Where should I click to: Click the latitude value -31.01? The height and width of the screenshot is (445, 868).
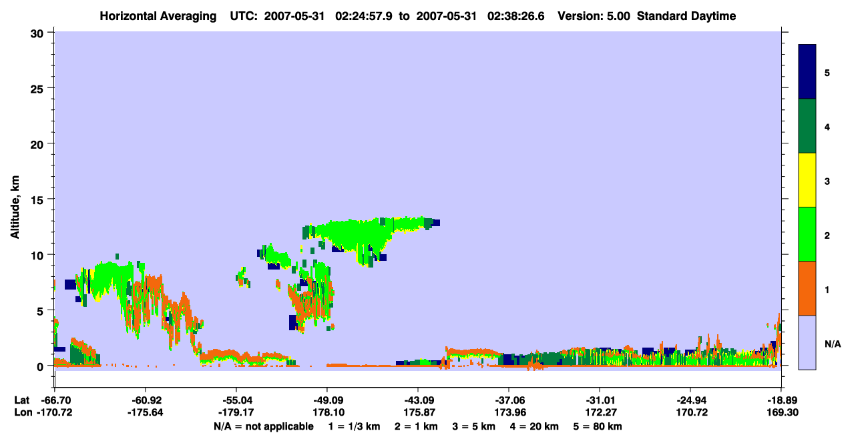coord(599,400)
